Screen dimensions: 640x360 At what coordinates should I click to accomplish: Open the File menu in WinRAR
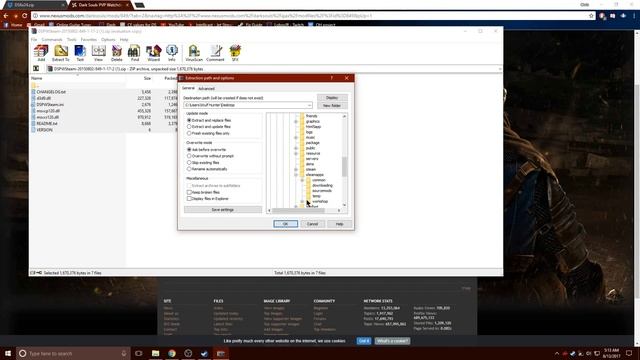pos(34,40)
